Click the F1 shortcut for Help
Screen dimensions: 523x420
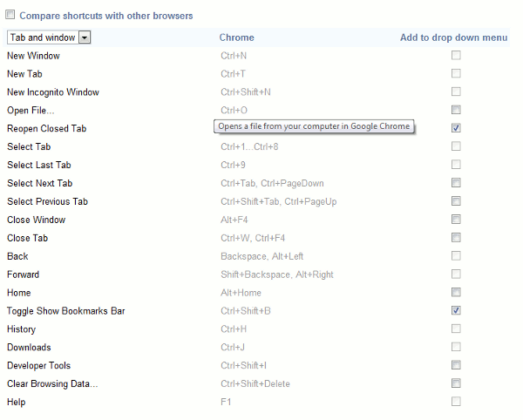click(x=226, y=402)
